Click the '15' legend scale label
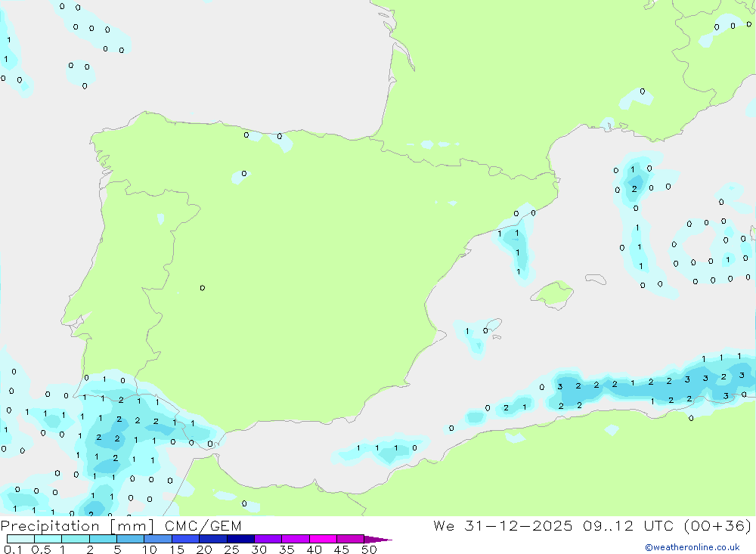The height and width of the screenshot is (554, 756). click(x=177, y=549)
